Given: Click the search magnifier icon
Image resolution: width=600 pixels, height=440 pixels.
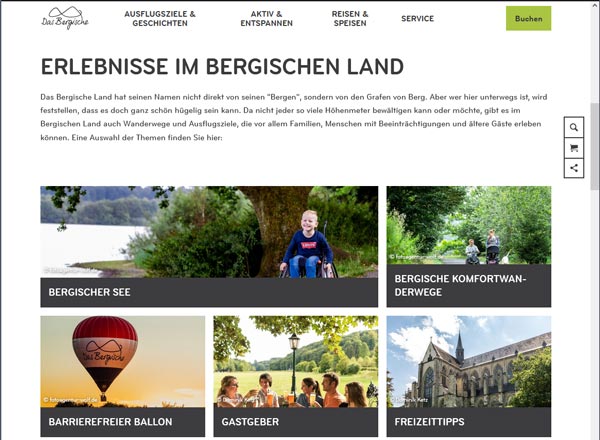Looking at the screenshot, I should (574, 127).
